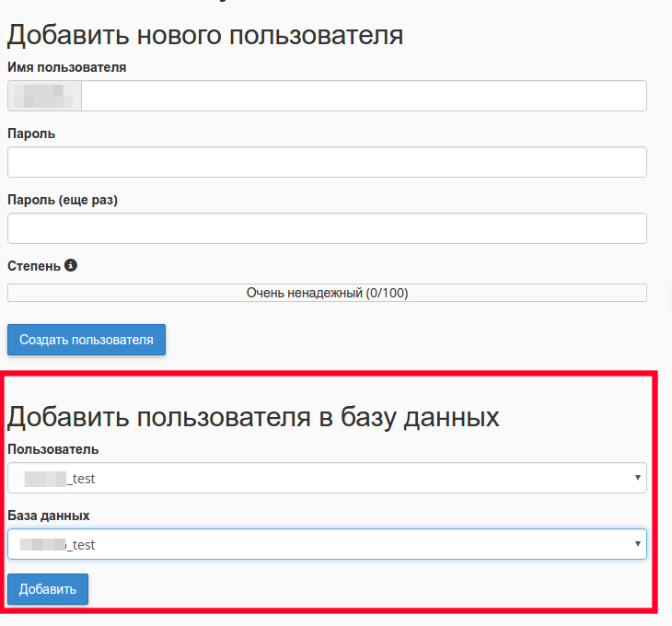Click the Пароль (еще раз) label
672x626 pixels.
tap(63, 200)
